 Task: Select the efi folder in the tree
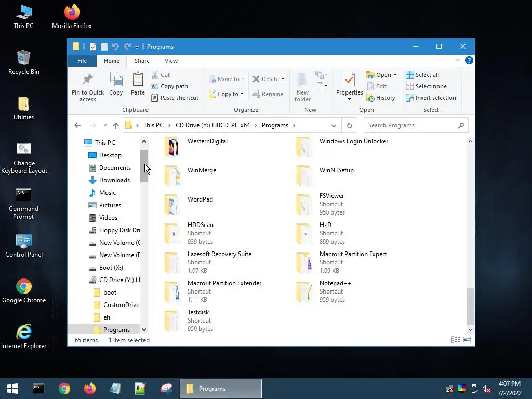click(x=107, y=317)
